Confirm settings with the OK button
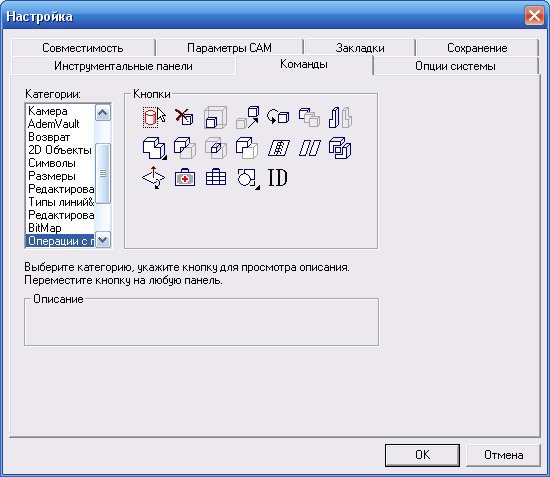Image resolution: width=550 pixels, height=477 pixels. (x=422, y=455)
